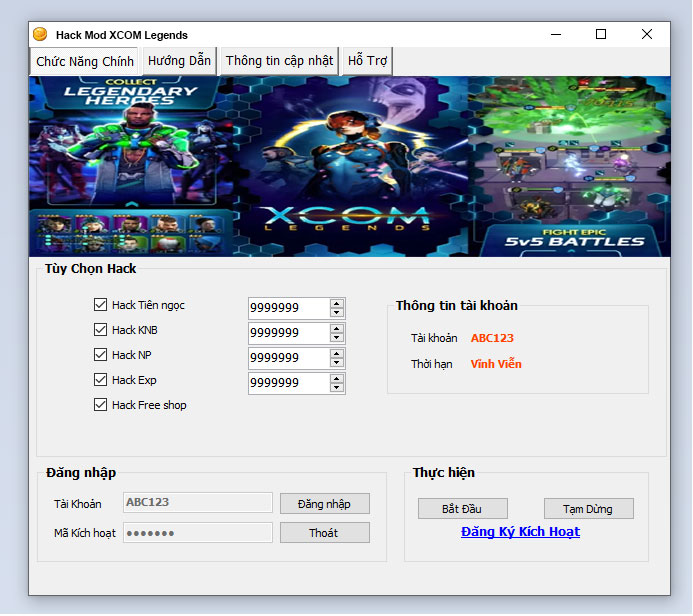Screen dimensions: 693x616
Task: Toggle the Hack KNB checkbox
Action: tap(100, 330)
